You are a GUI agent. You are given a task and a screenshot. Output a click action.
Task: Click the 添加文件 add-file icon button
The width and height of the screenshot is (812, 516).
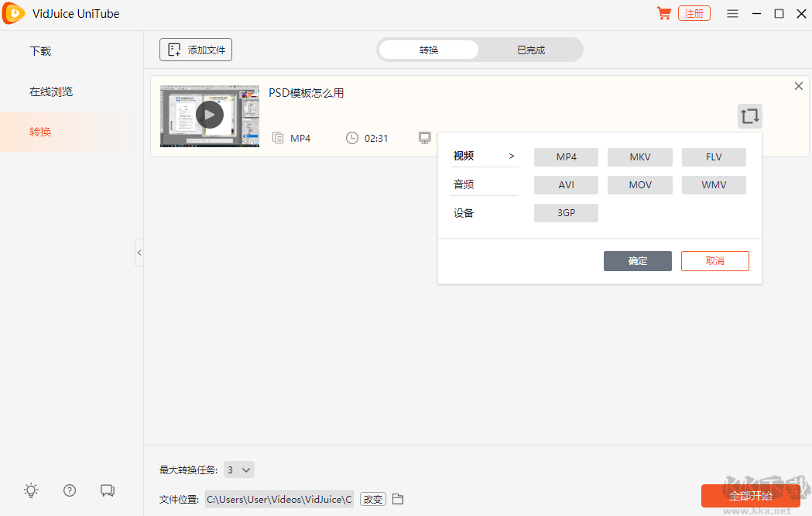195,49
